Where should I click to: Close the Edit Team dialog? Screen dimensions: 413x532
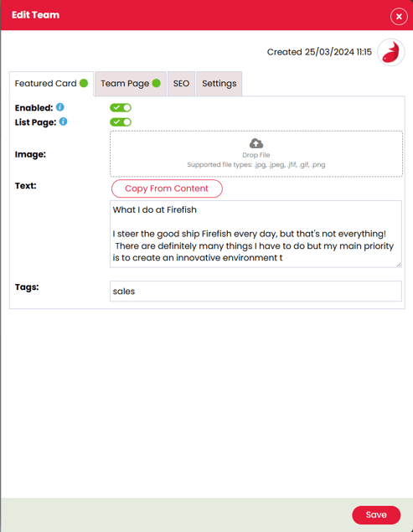[399, 16]
